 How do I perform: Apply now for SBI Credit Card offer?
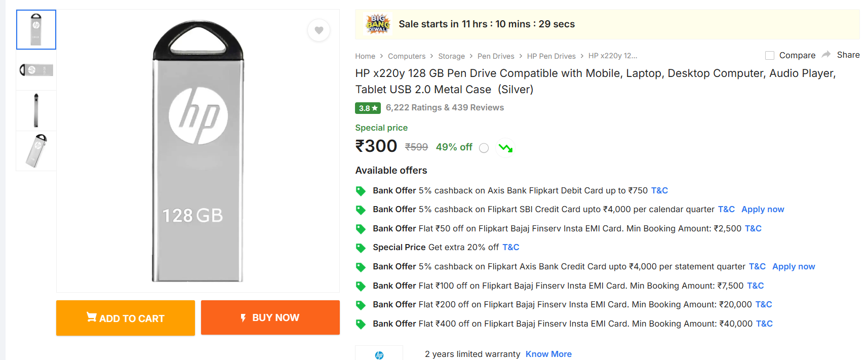762,209
